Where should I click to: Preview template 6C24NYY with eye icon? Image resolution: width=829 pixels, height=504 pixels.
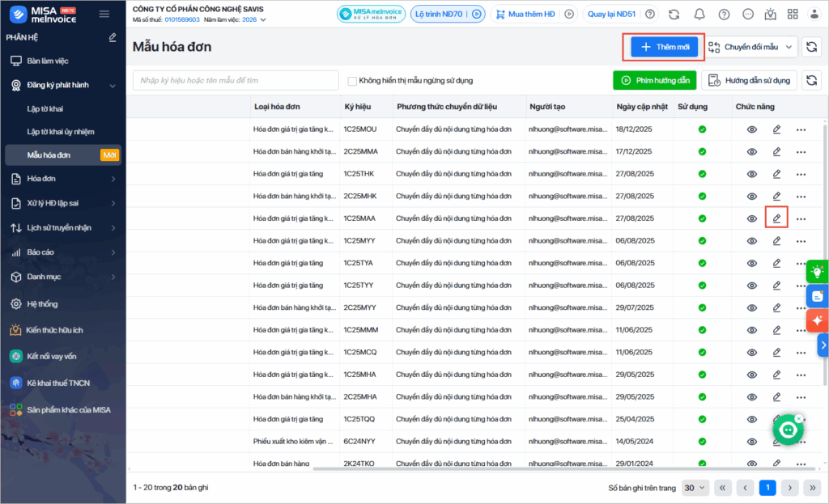pos(752,442)
